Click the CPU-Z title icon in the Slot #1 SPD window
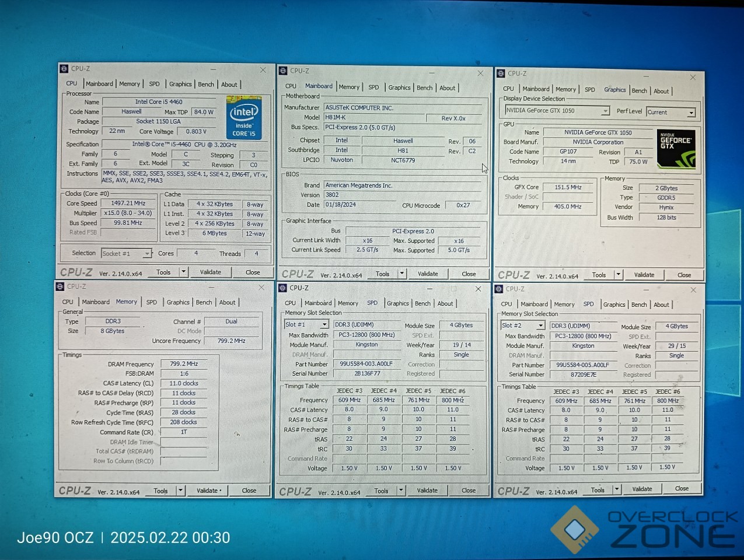 283,288
